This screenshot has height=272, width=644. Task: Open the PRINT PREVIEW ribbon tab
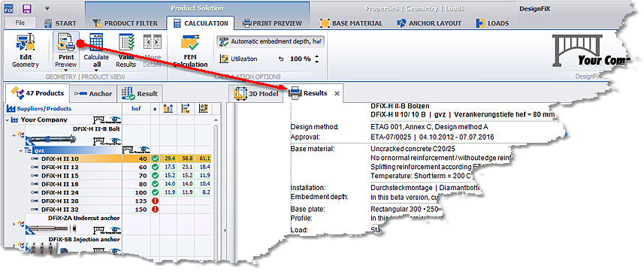point(272,23)
